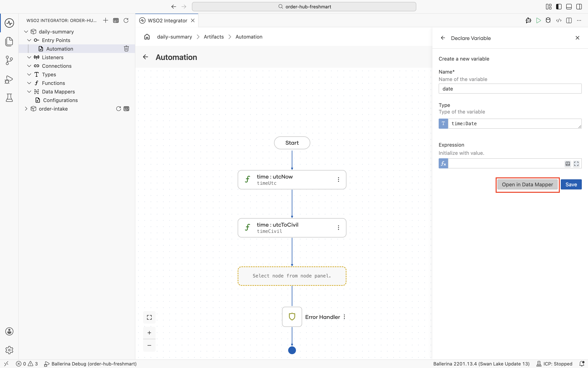Toggle the Listeners tree section
The width and height of the screenshot is (588, 368).
click(29, 57)
